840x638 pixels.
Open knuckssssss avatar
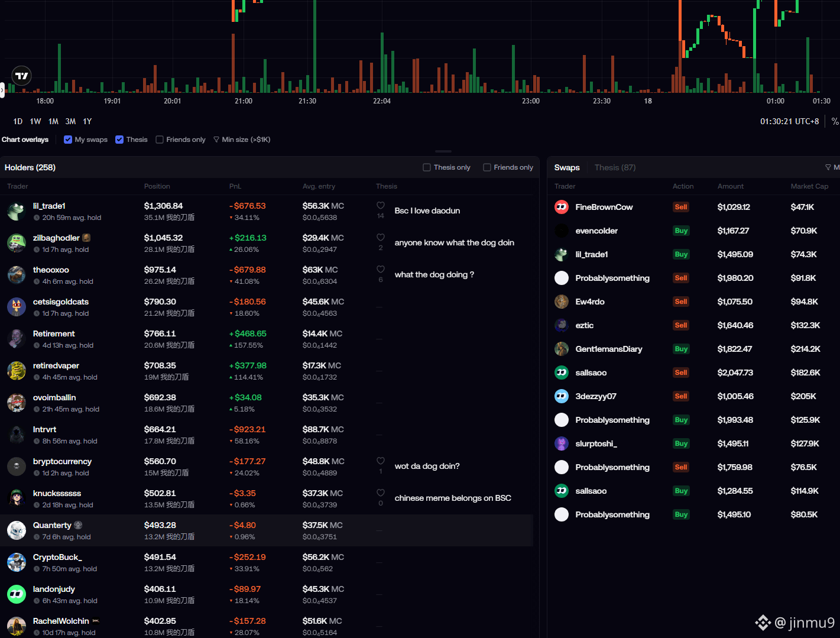[17, 498]
